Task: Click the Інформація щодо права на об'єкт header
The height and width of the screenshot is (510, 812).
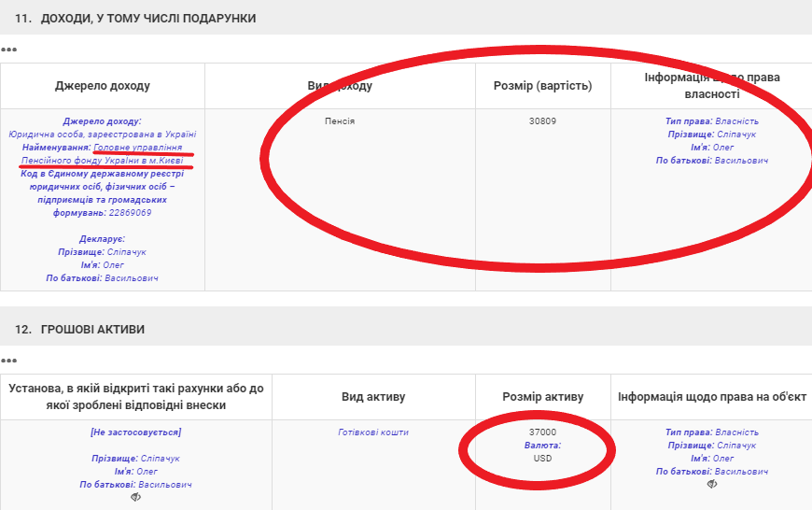Action: 711,397
